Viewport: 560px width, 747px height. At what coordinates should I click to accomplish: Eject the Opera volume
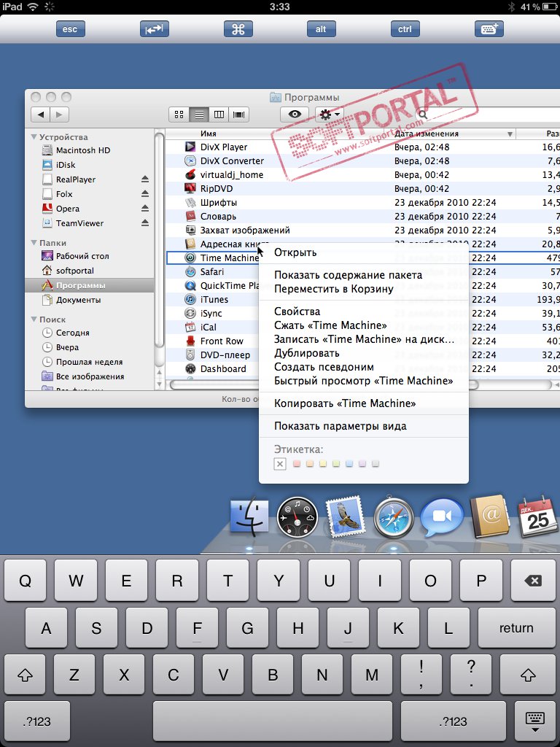(x=145, y=209)
